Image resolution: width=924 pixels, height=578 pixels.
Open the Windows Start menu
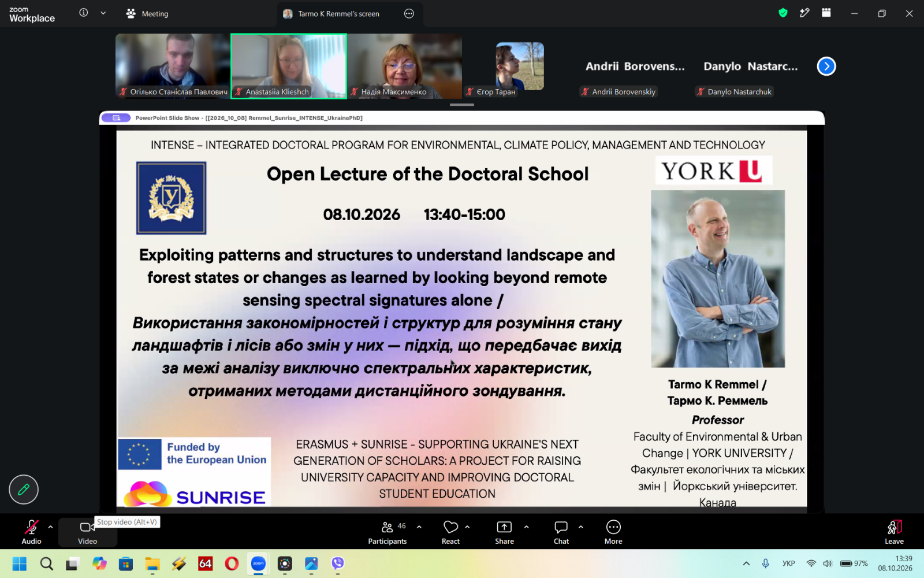coord(19,564)
